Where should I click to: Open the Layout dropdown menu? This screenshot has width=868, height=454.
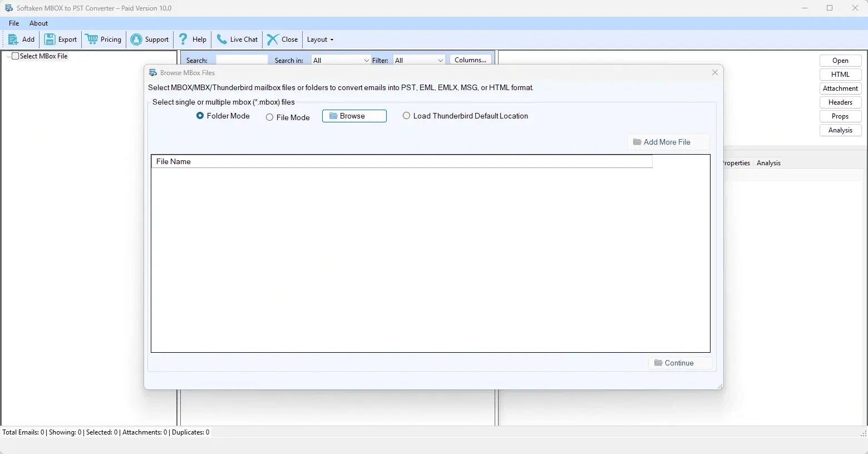320,40
